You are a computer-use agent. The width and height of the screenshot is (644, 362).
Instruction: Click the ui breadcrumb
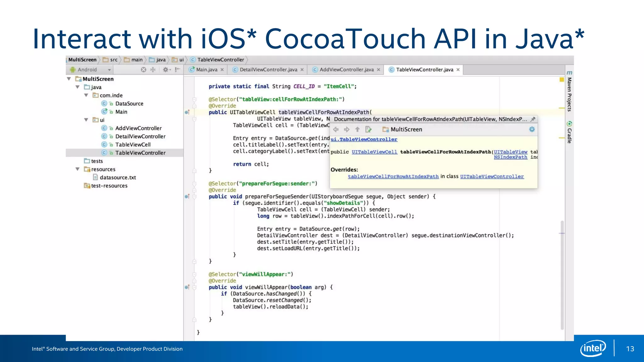click(x=178, y=60)
